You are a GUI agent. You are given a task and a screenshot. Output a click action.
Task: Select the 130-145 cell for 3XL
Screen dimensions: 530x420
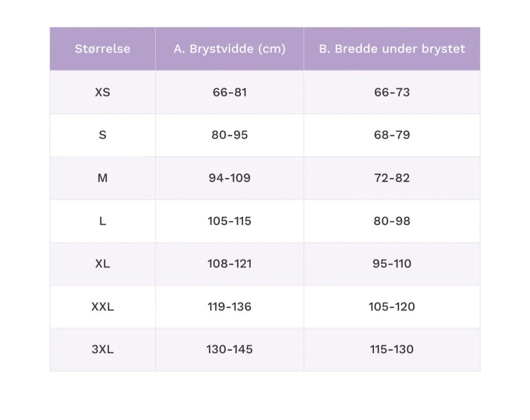point(230,349)
